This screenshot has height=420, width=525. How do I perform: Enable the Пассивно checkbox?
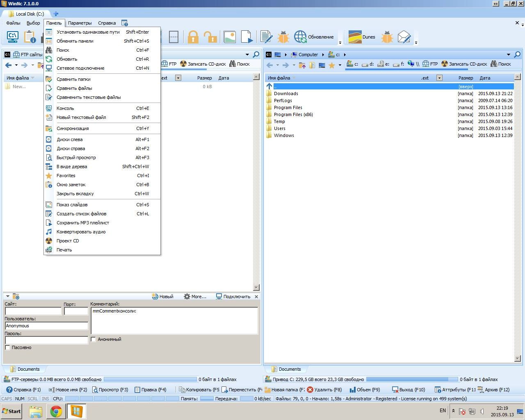(7, 347)
